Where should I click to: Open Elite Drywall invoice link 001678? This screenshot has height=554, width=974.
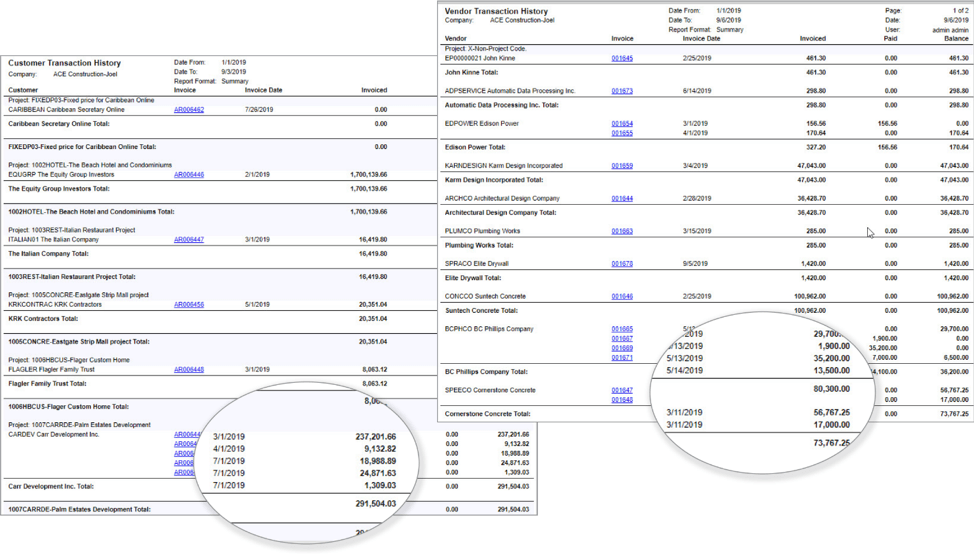pyautogui.click(x=622, y=264)
